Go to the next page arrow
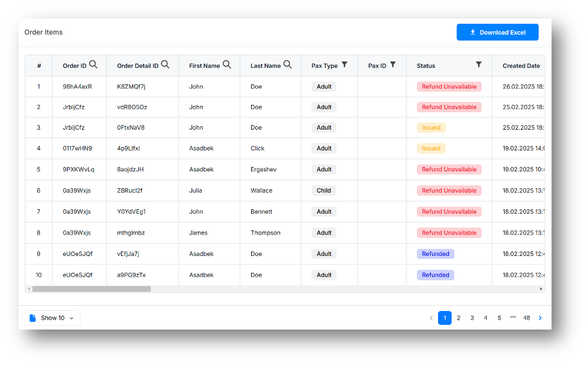Image resolution: width=588 pixels, height=366 pixels. 540,318
